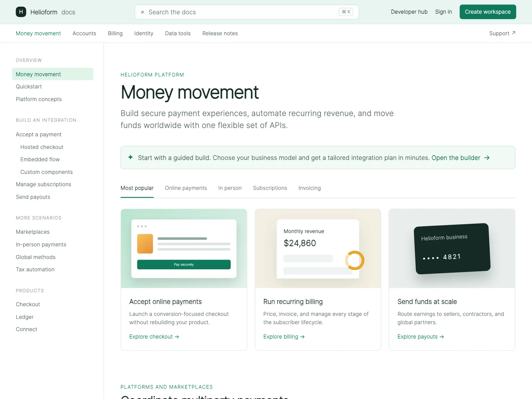Click the arrow after Open the builder
Screen dimensions: 532x399
(x=487, y=158)
